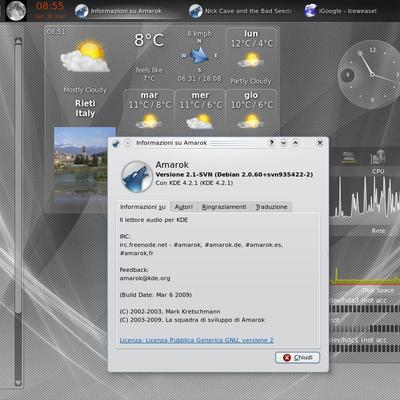400x400 pixels.
Task: Click the Chiudi button
Action: pyautogui.click(x=298, y=357)
